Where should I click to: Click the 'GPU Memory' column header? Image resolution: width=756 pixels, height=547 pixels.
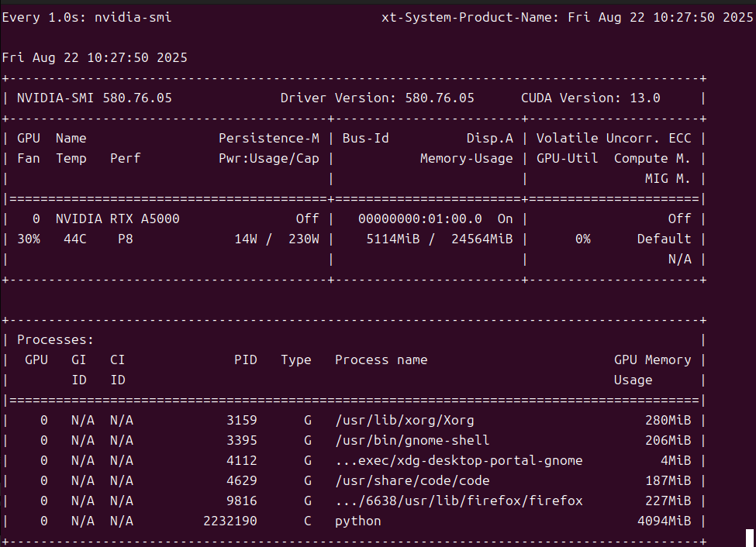[x=652, y=360]
